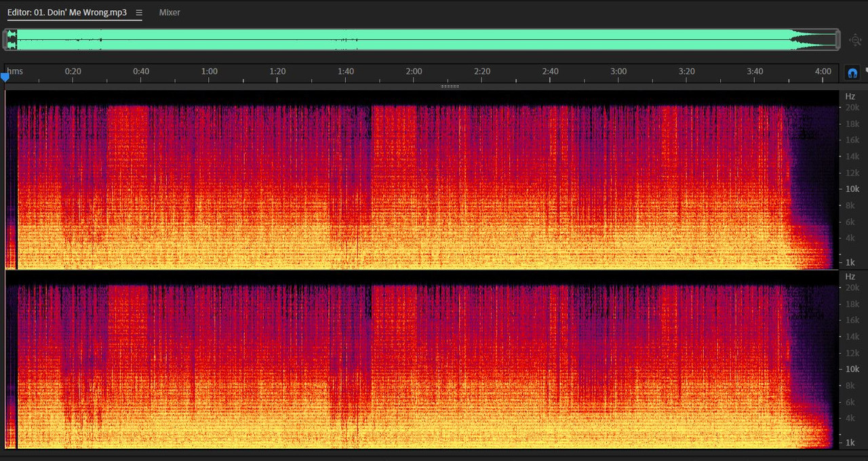
Task: Click the 2:00 mark on the time ruler
Action: point(414,71)
